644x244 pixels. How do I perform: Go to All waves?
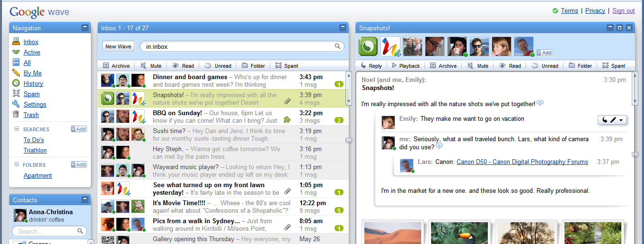(27, 63)
